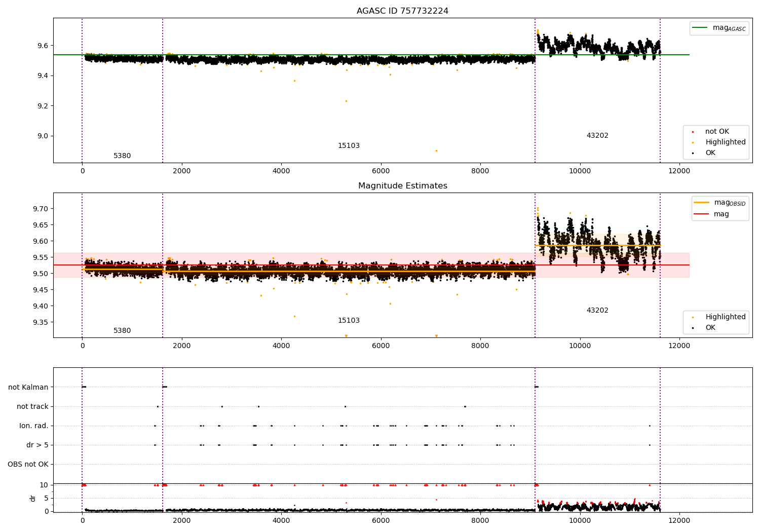This screenshot has width=760, height=532.
Task: Click the title "AGASC ID 757732224"
Action: coord(402,11)
